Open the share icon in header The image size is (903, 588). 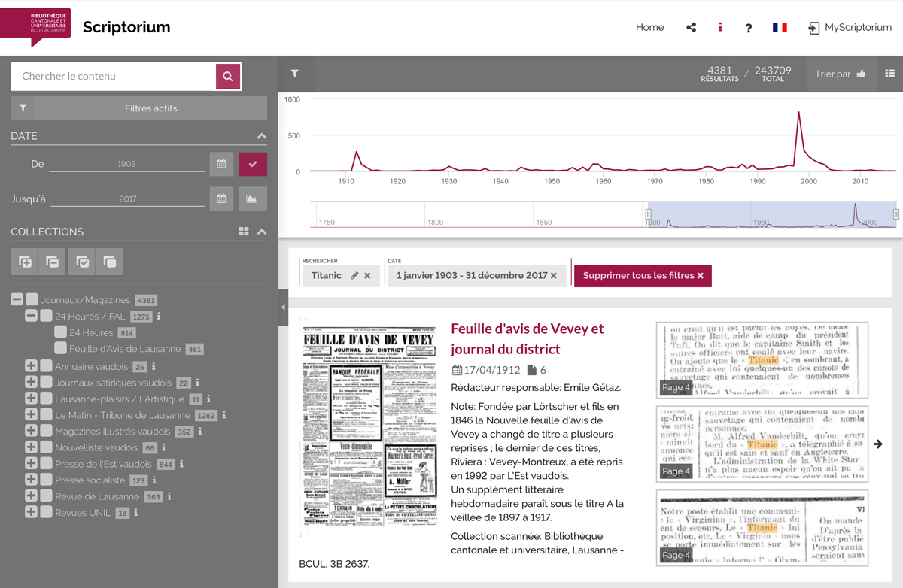pyautogui.click(x=691, y=28)
